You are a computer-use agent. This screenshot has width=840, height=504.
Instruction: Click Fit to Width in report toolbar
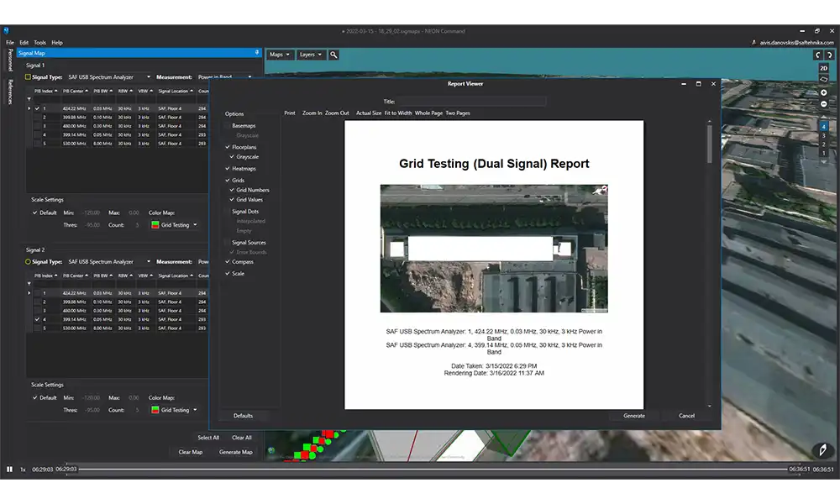[398, 113]
